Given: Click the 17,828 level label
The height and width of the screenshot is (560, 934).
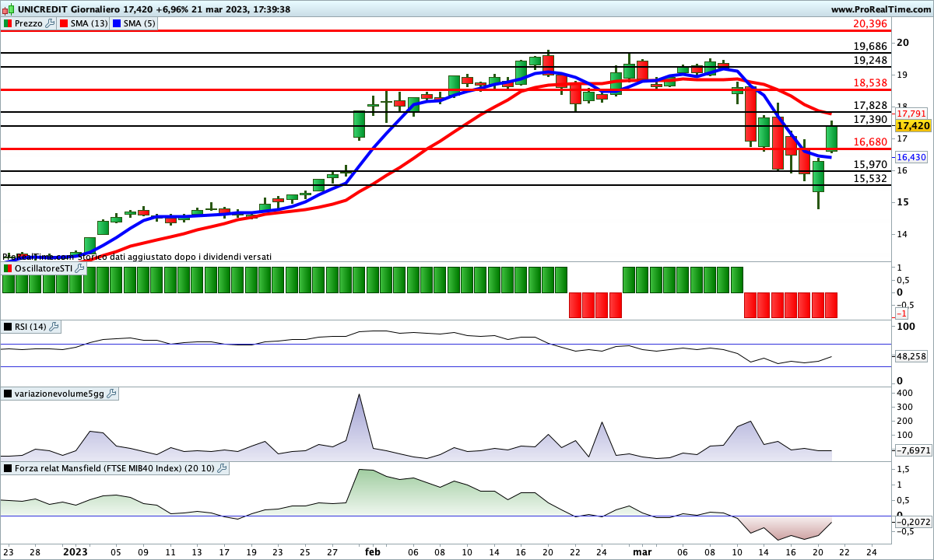Looking at the screenshot, I should click(x=870, y=106).
